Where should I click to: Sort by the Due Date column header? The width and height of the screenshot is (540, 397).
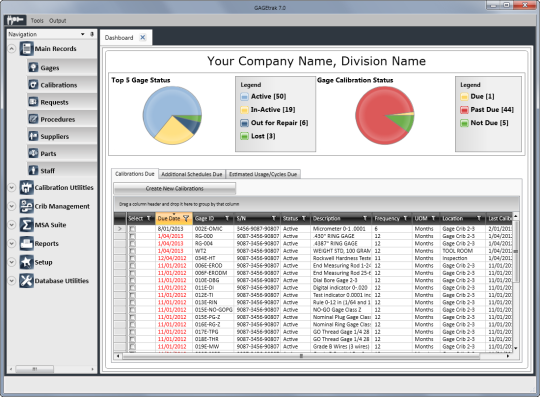(169, 218)
